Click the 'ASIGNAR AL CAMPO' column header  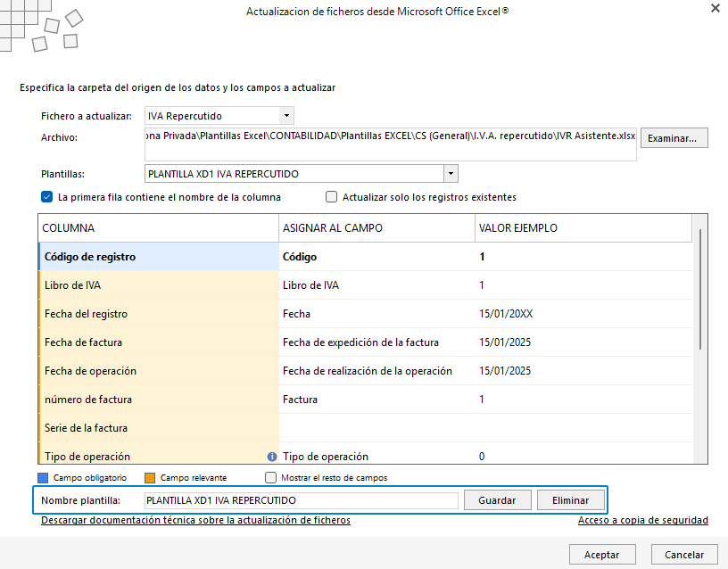pyautogui.click(x=376, y=228)
